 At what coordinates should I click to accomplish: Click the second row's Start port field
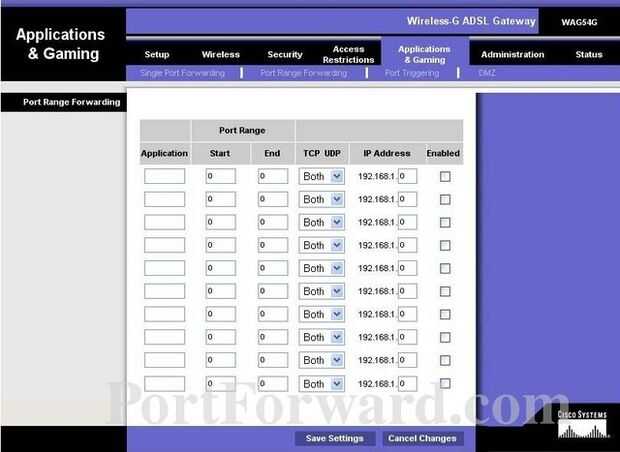click(x=221, y=199)
